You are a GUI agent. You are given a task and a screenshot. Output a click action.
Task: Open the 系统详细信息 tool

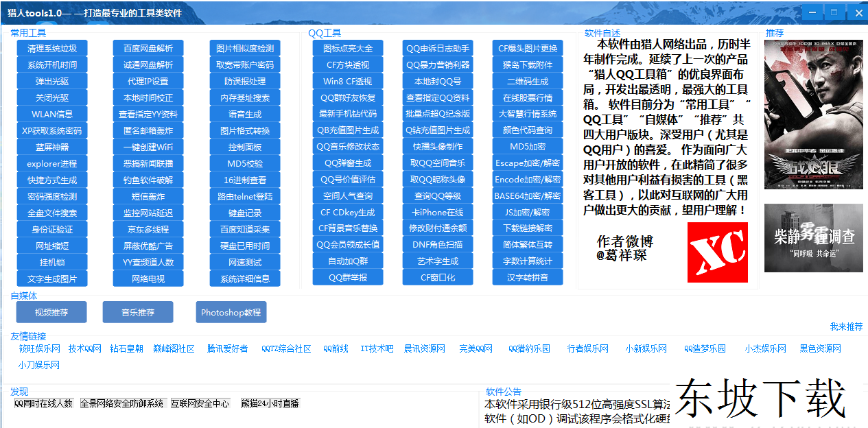(x=245, y=279)
